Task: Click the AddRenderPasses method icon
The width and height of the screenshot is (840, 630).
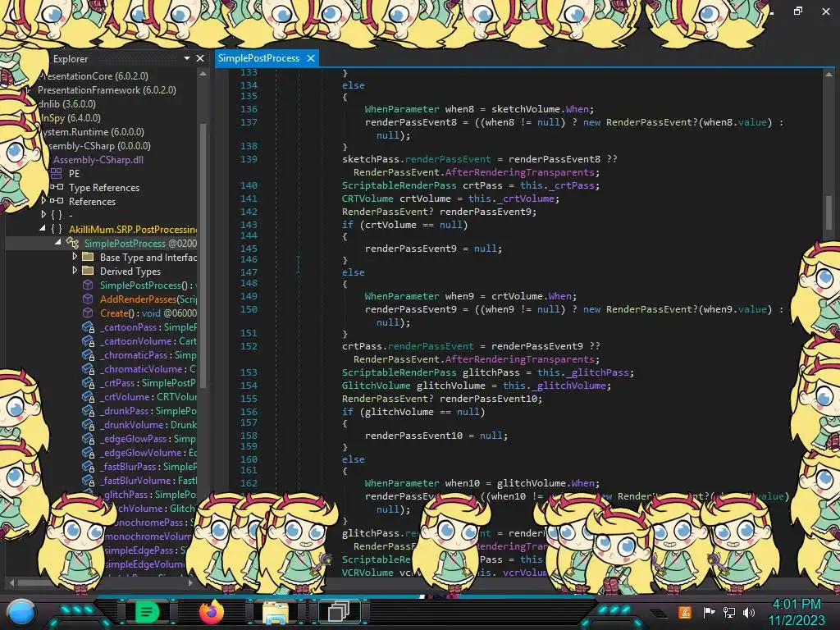Action: [x=88, y=299]
